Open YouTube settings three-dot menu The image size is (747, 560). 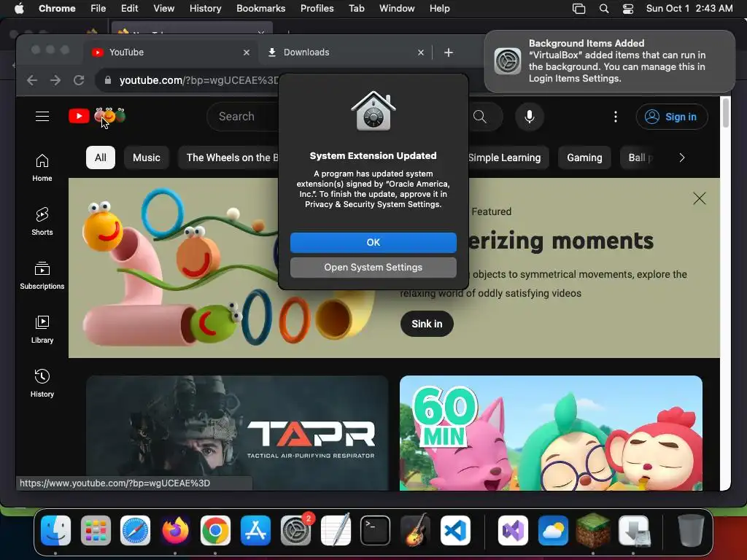[616, 117]
